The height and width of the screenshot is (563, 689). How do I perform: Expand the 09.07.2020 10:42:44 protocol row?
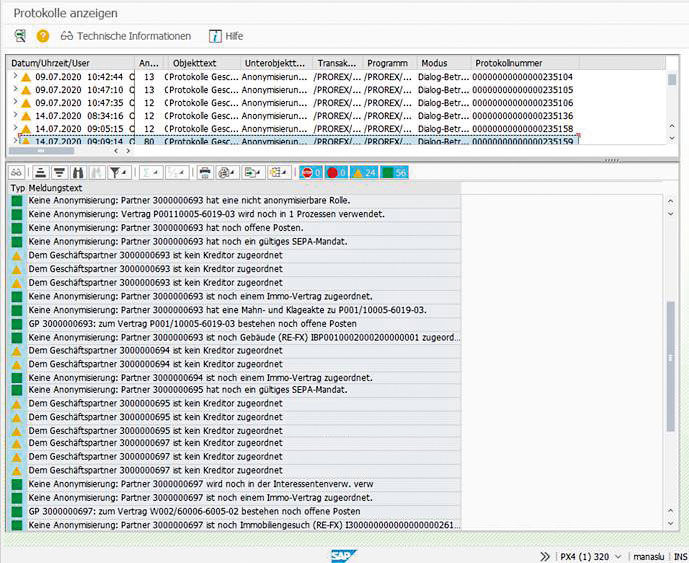[x=15, y=76]
